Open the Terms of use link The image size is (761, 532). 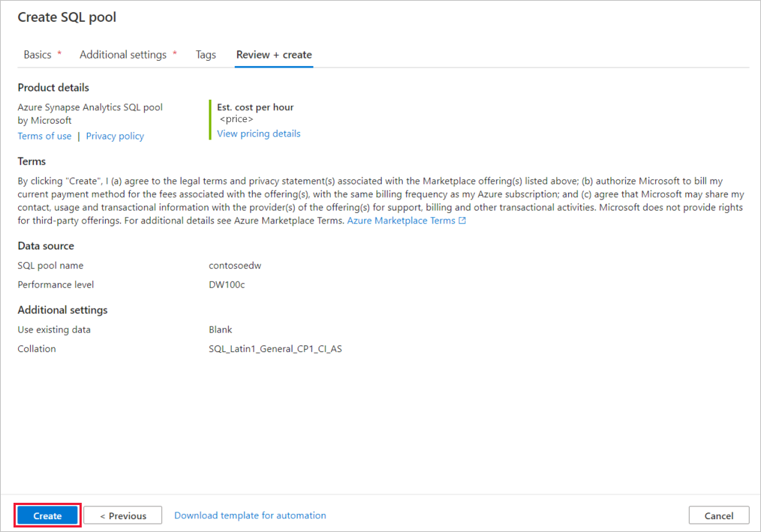coord(44,136)
